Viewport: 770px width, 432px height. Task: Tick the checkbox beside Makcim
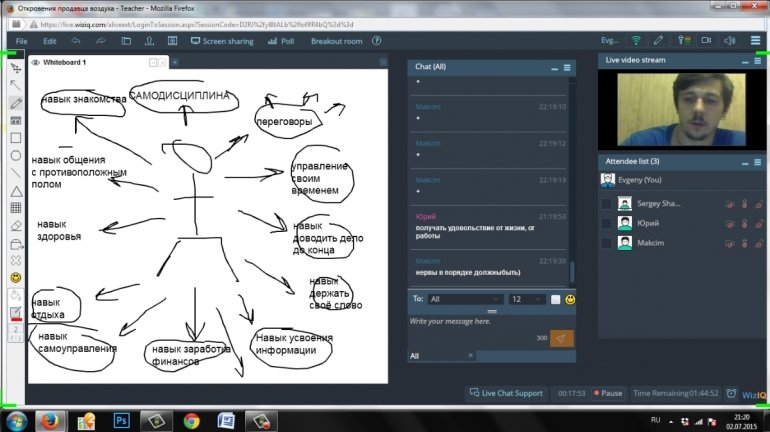tap(606, 243)
